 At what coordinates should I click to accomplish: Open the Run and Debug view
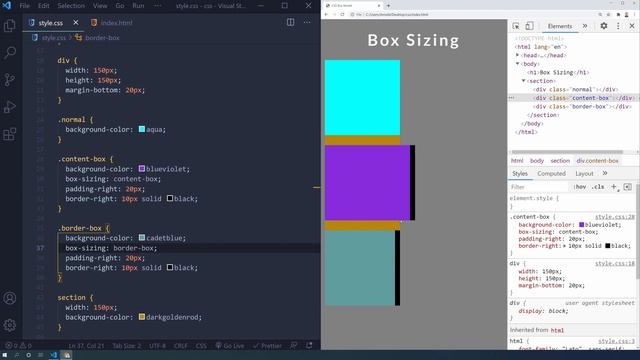[x=9, y=107]
